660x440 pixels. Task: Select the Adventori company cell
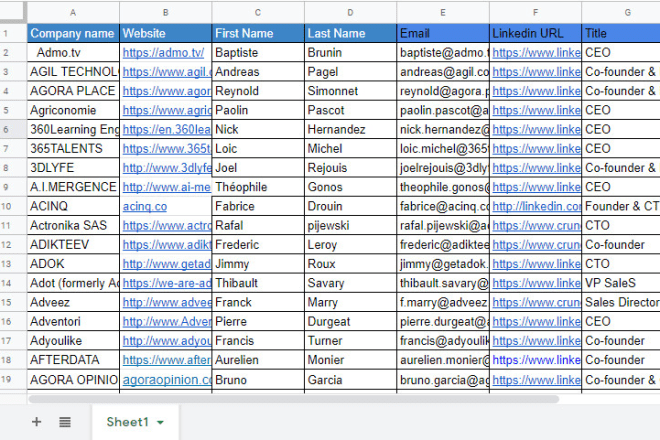pos(73,322)
